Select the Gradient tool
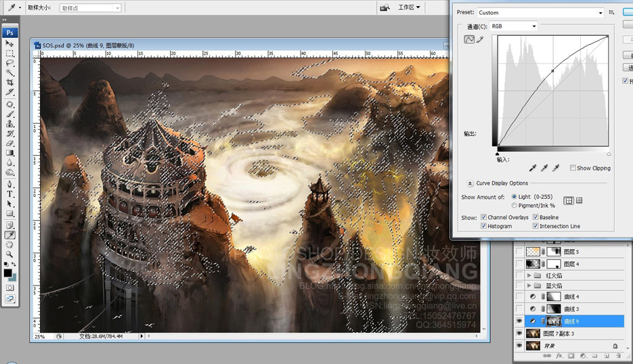 tap(9, 153)
